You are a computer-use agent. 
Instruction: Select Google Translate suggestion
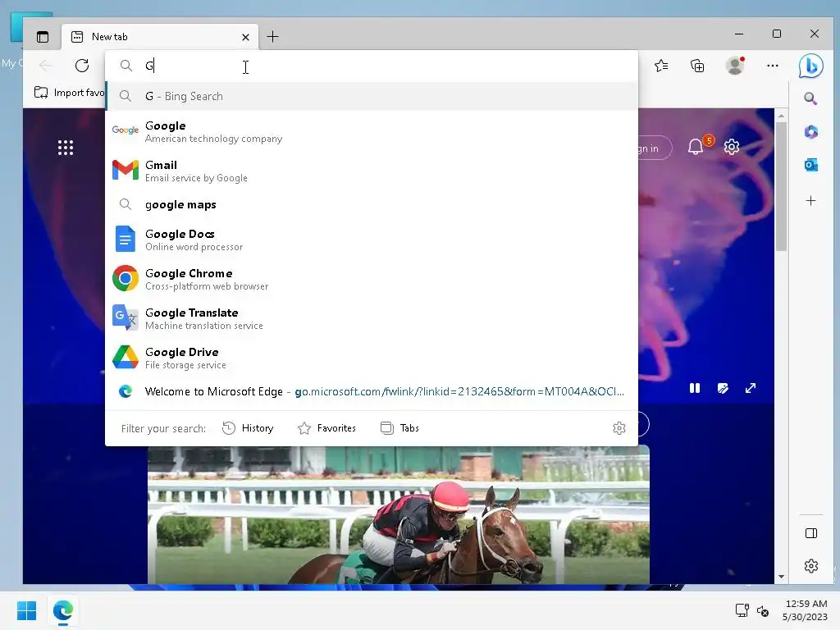tap(372, 318)
